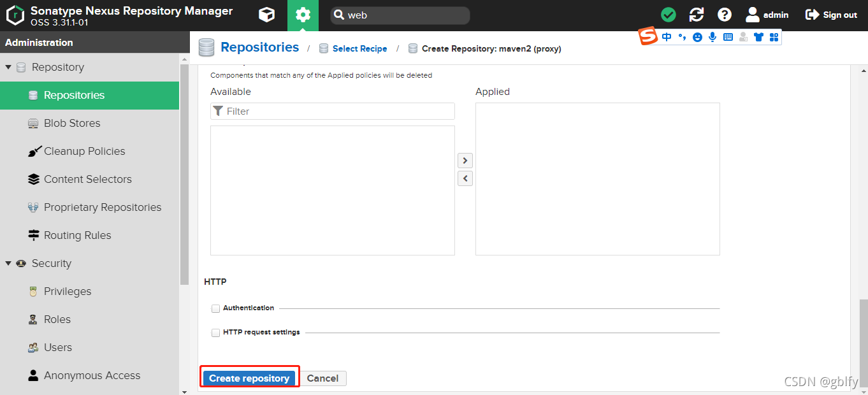The width and height of the screenshot is (868, 395).
Task: Open the Administration gear icon
Action: [303, 15]
